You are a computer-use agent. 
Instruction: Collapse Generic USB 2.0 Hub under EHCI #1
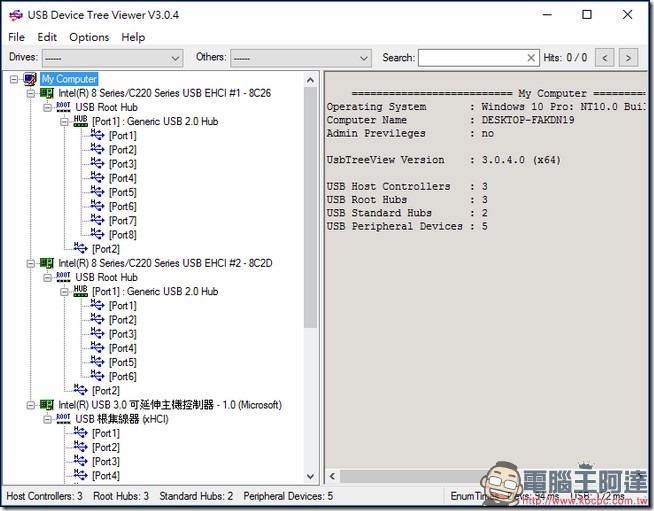64,121
